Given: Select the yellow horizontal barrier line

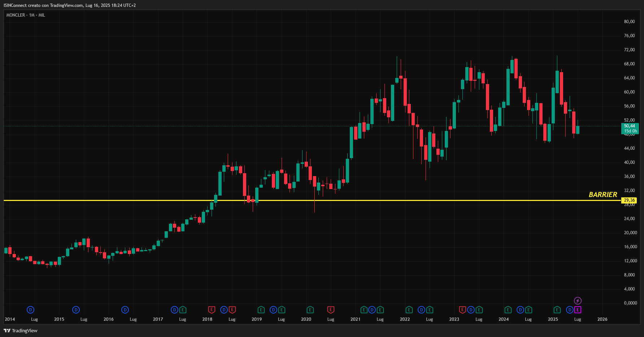Looking at the screenshot, I should [x=312, y=200].
